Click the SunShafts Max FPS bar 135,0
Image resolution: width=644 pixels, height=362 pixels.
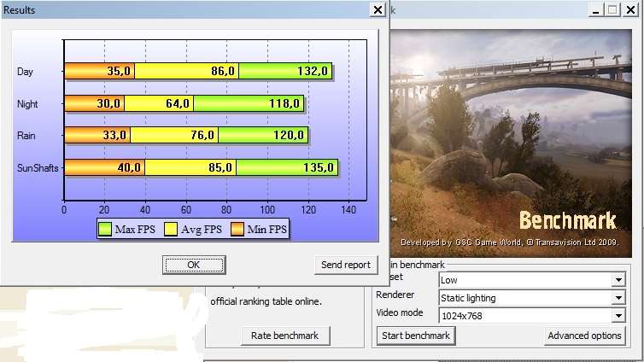tap(287, 167)
